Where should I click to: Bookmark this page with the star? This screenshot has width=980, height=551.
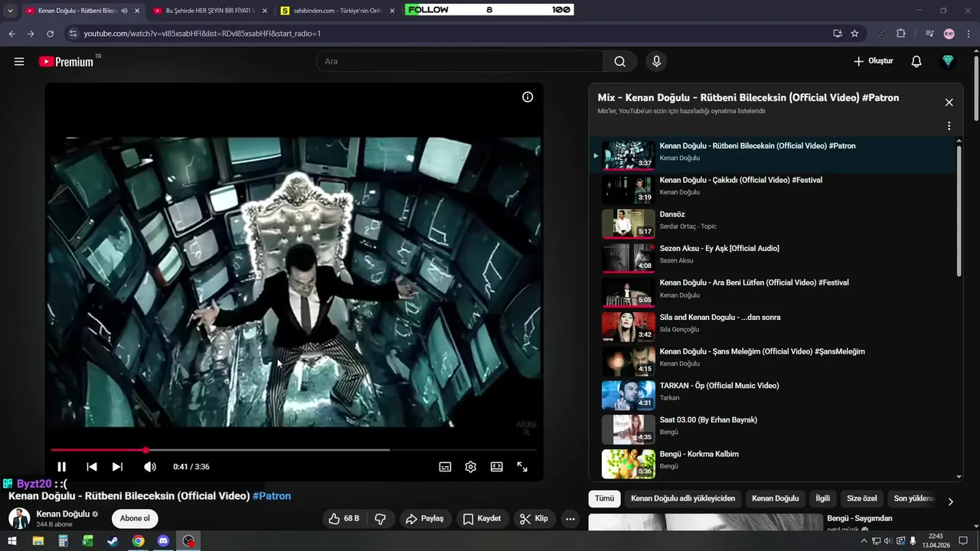tap(854, 34)
